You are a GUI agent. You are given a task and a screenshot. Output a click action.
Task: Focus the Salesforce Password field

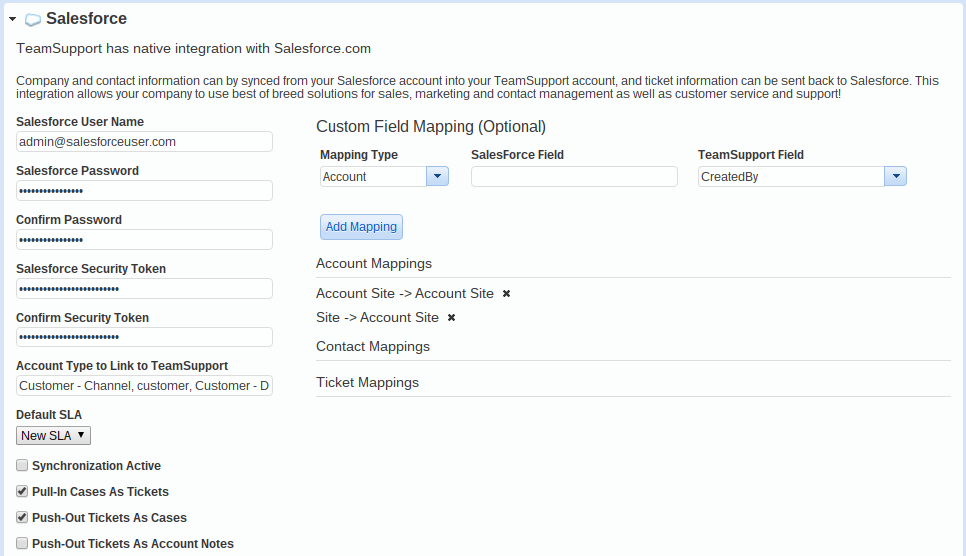144,190
